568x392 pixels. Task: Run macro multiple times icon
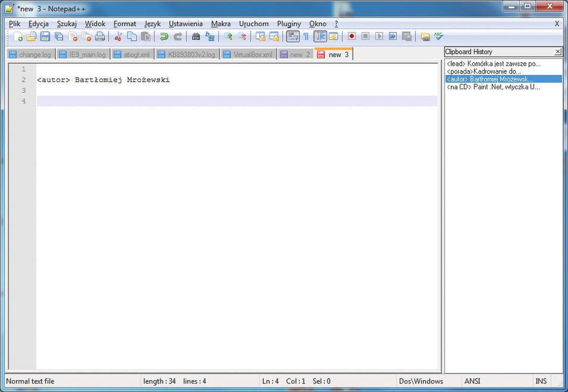393,36
